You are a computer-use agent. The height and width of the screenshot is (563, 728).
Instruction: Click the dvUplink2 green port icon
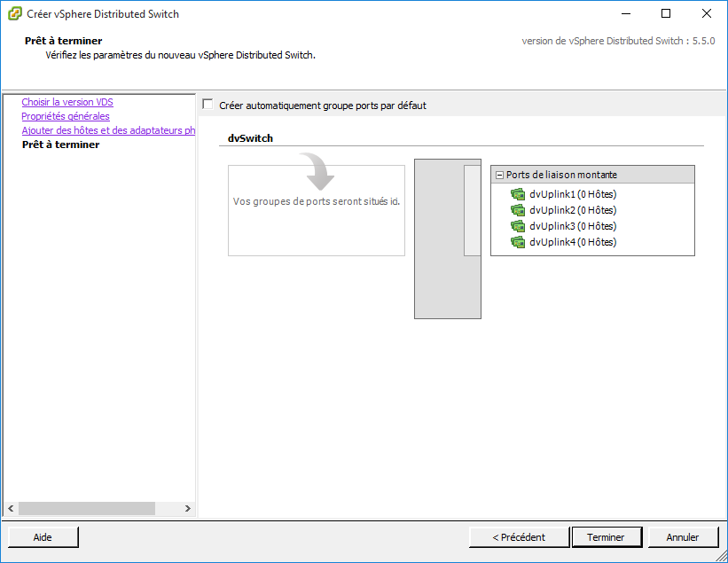(518, 210)
